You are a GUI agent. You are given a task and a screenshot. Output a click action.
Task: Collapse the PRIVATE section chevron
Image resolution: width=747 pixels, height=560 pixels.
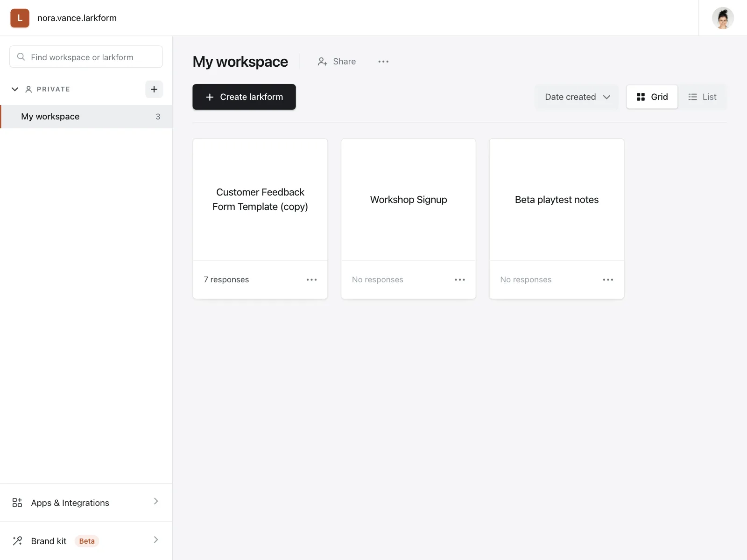pos(15,89)
